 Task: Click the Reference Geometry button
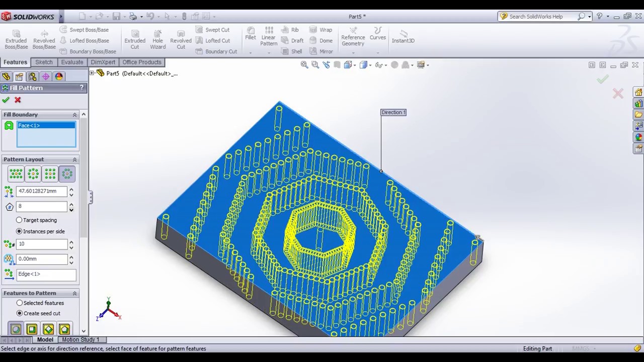point(353,36)
